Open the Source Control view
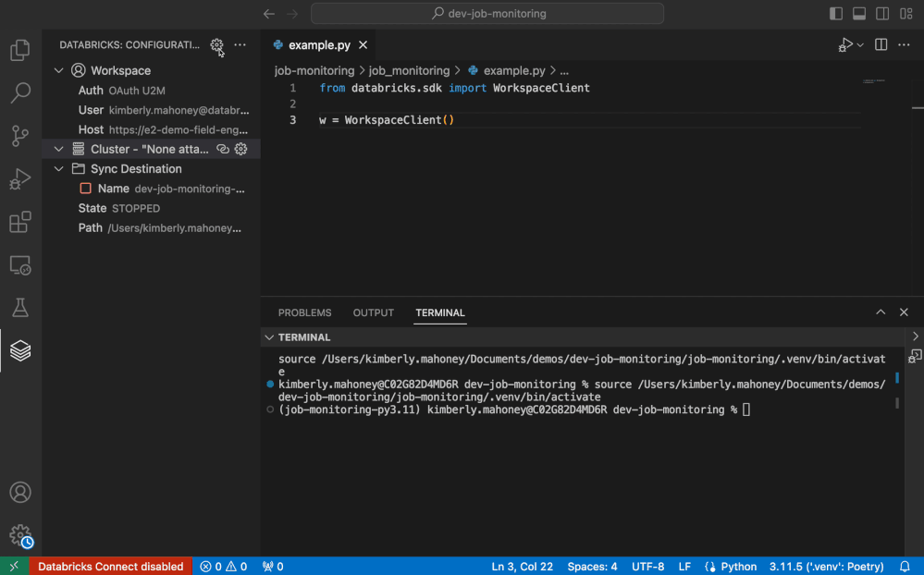Screen dimensions: 924x575 pyautogui.click(x=20, y=137)
